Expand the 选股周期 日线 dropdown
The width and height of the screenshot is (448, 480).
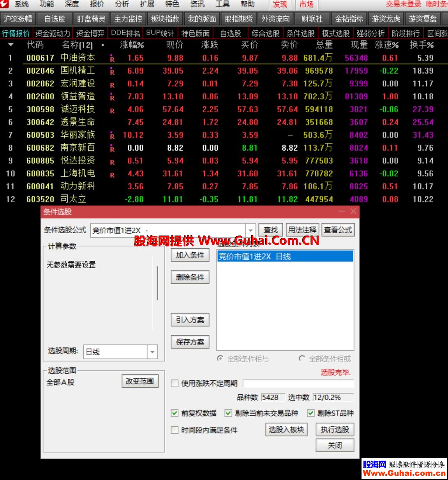(152, 352)
